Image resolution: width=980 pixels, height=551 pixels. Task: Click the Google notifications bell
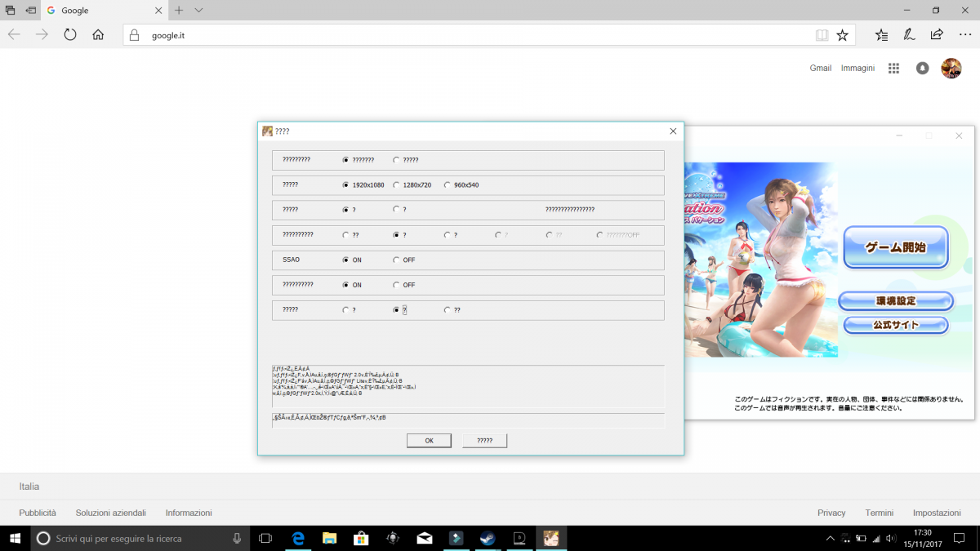coord(922,69)
